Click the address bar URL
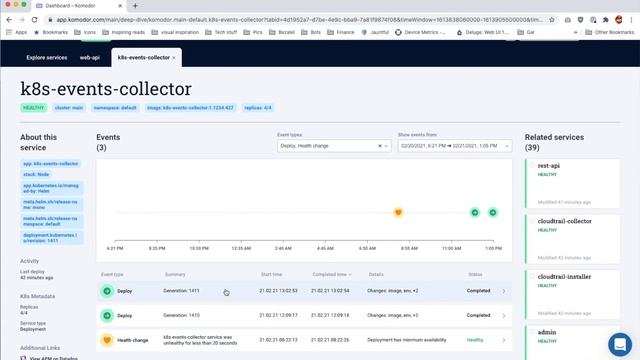640x360 pixels. pos(300,20)
